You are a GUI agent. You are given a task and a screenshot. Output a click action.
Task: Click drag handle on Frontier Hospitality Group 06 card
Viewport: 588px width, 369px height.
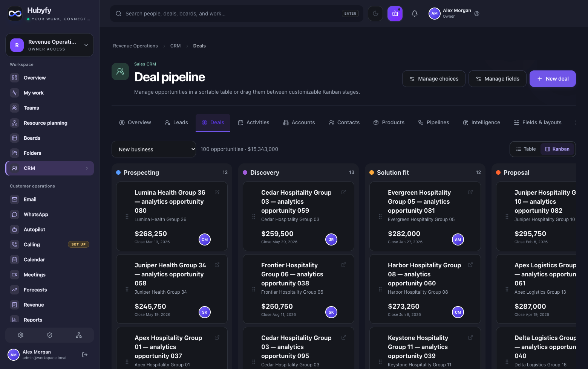tap(254, 289)
